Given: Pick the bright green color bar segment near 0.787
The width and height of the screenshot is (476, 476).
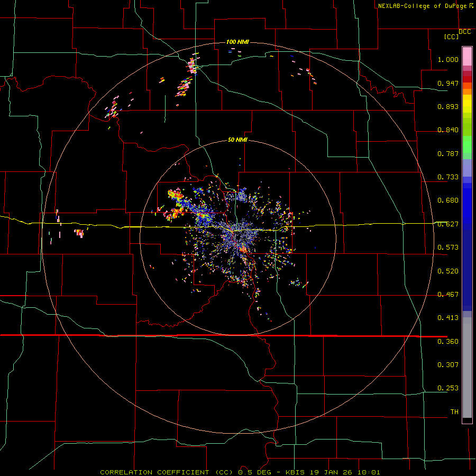Looking at the screenshot, I should click(467, 147).
